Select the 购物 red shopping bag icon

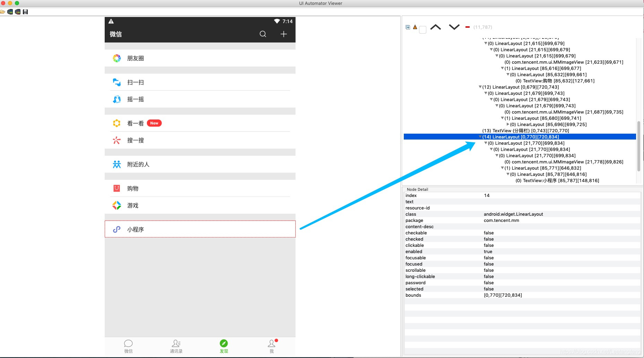coord(117,188)
